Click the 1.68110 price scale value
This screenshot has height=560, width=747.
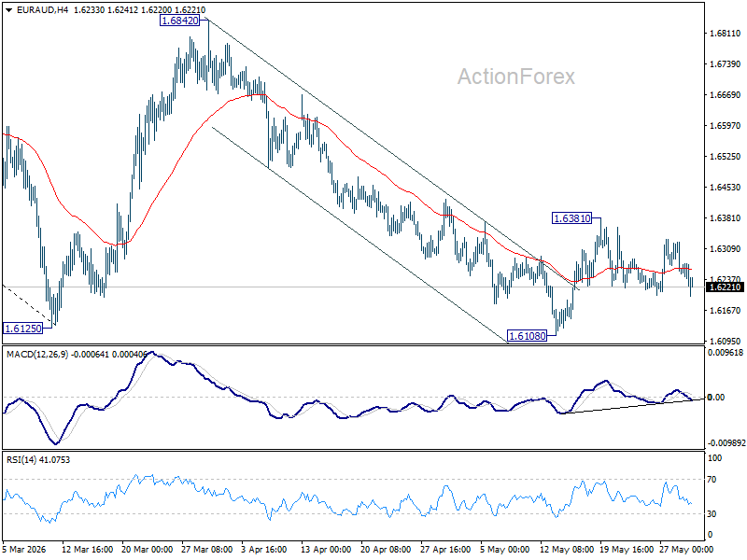point(726,34)
